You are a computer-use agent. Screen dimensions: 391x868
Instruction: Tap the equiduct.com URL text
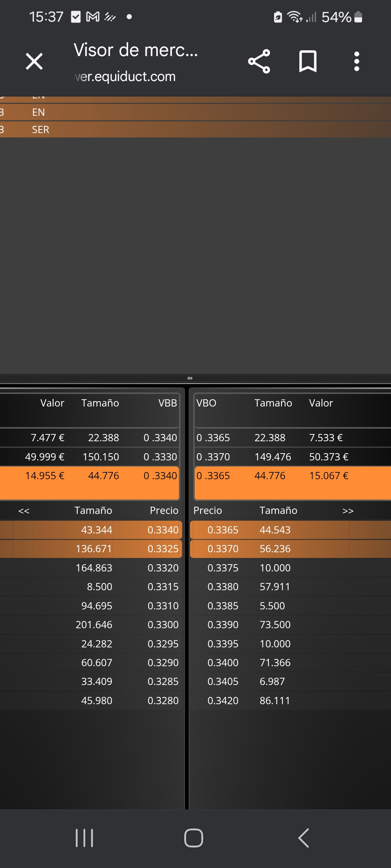point(125,77)
